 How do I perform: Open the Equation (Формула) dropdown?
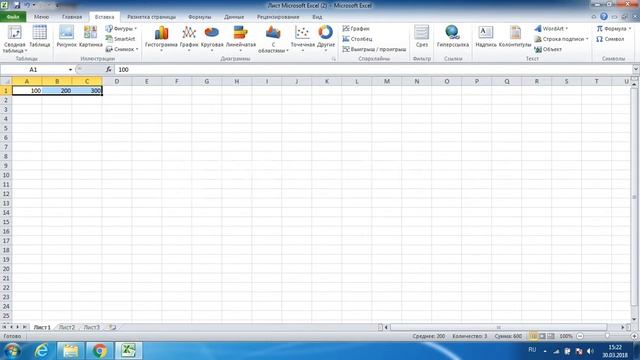click(x=613, y=29)
